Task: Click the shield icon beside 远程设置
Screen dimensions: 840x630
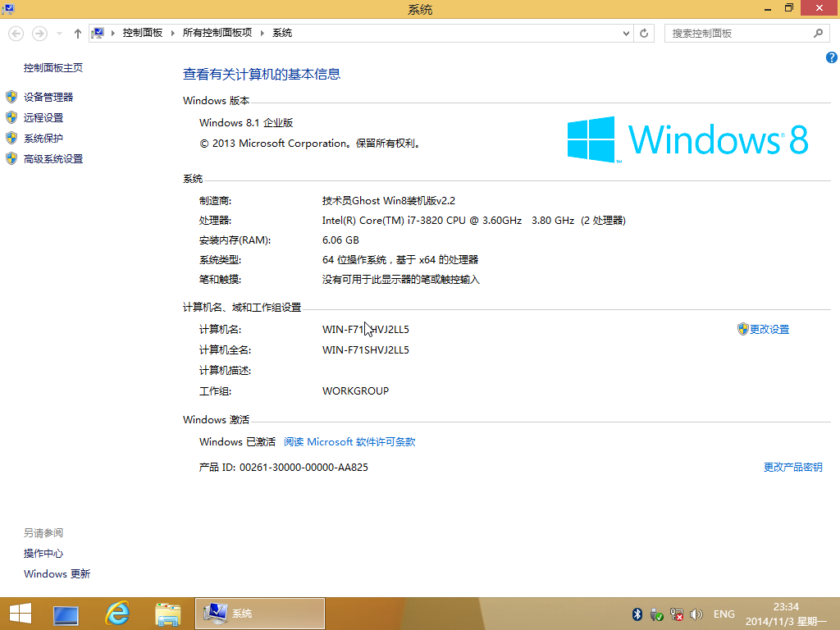Action: coord(11,117)
